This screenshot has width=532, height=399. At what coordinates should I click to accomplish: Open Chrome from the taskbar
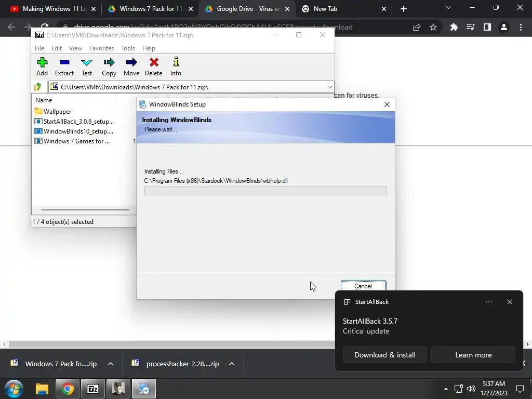(67, 389)
